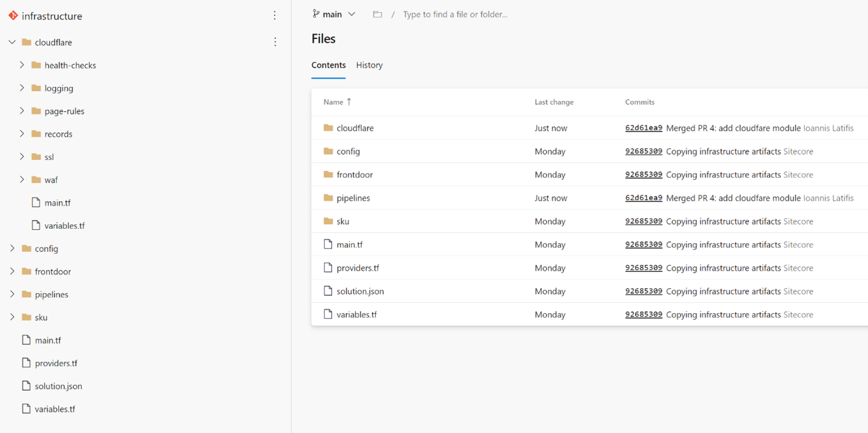This screenshot has height=433, width=868.
Task: Click the ssl folder icon in tree
Action: click(x=36, y=157)
